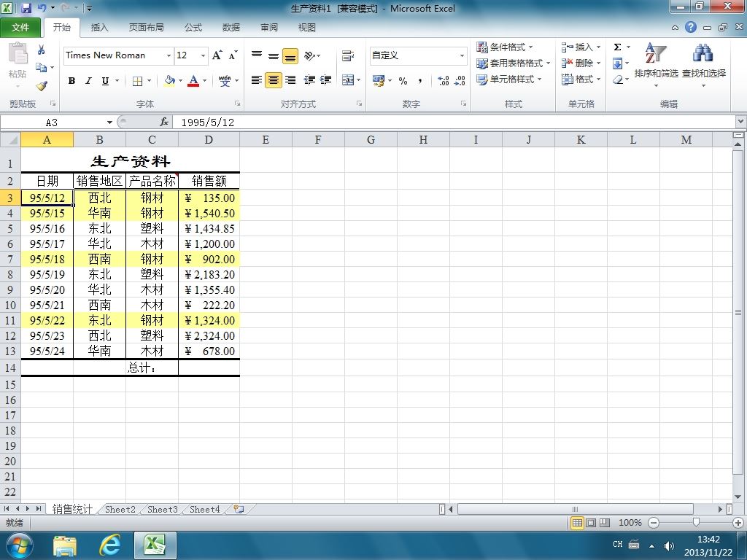Expand the formula bar
This screenshot has height=560, width=747.
(x=741, y=122)
